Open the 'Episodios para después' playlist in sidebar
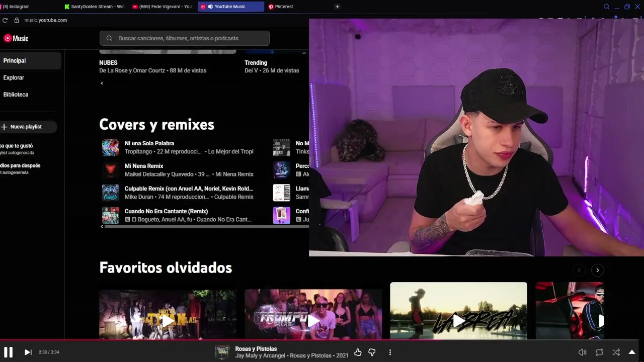644x362 pixels. 20,168
